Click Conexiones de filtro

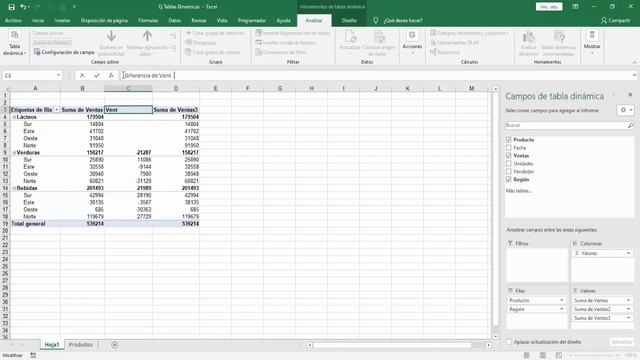[x=280, y=52]
